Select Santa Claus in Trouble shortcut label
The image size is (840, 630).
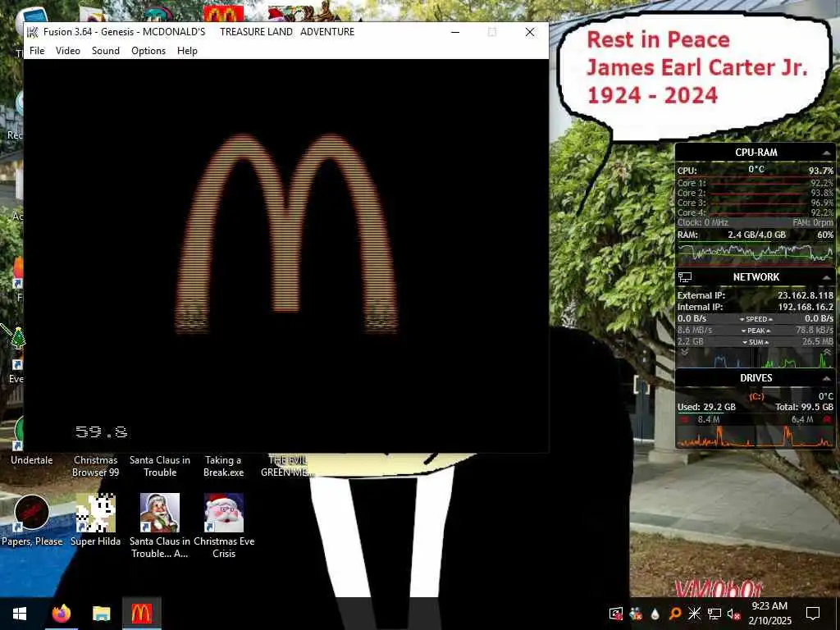coord(160,466)
